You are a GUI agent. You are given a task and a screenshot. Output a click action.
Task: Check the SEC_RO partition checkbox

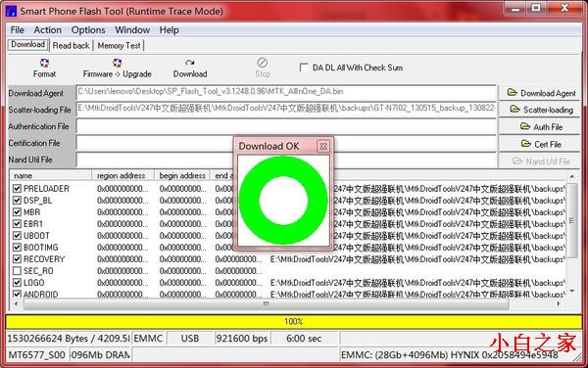(x=17, y=271)
